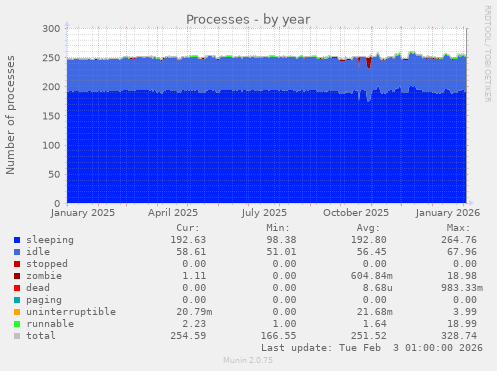Click runnable average value 1.64

(375, 324)
